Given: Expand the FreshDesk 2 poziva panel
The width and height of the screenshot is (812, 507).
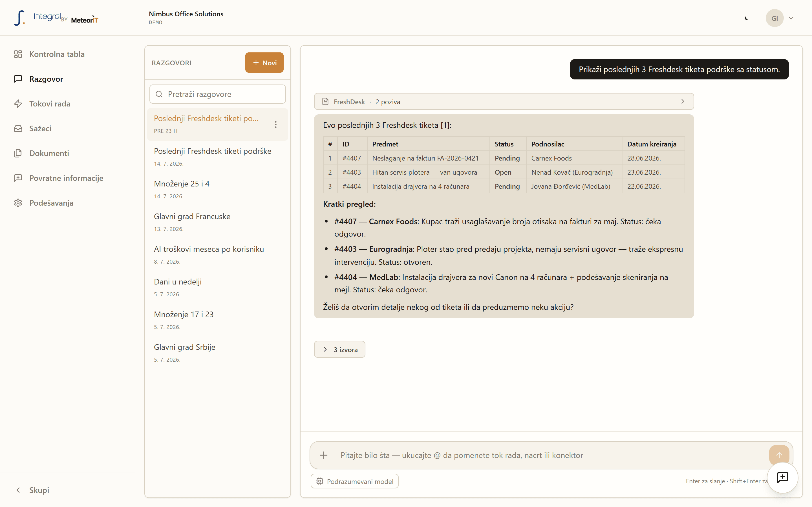Looking at the screenshot, I should coord(504,102).
